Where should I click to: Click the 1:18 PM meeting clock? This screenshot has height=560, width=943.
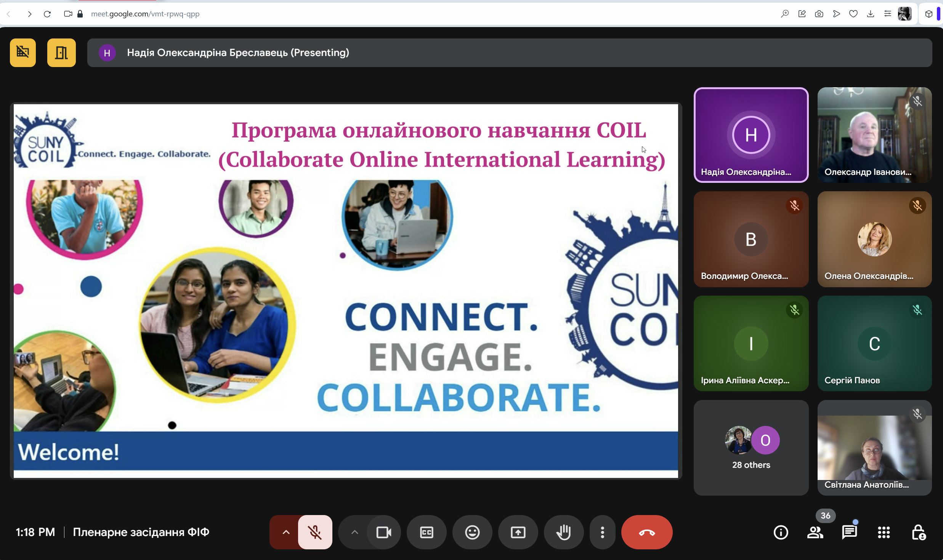pyautogui.click(x=35, y=532)
